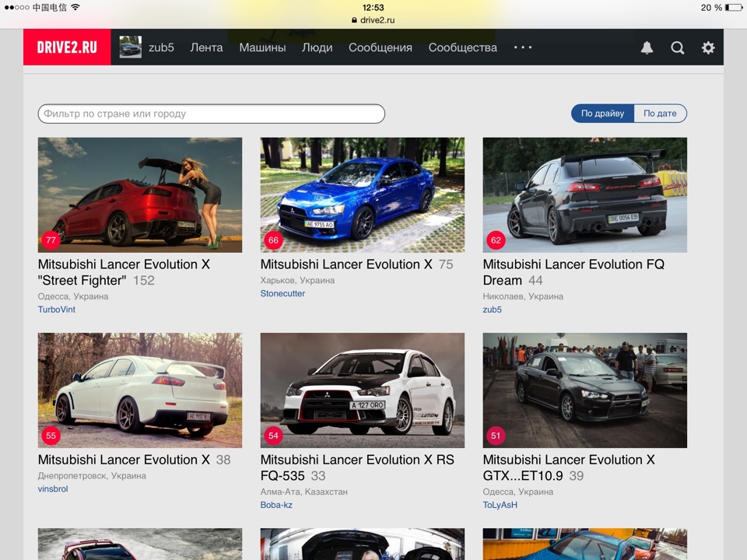Image resolution: width=747 pixels, height=560 pixels.
Task: Click Одесса, Украина under GTX...ET10.9
Action: (x=518, y=492)
